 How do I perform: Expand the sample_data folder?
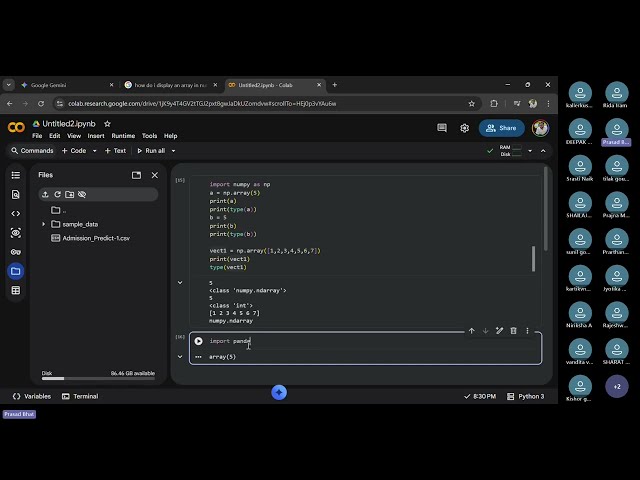point(43,224)
